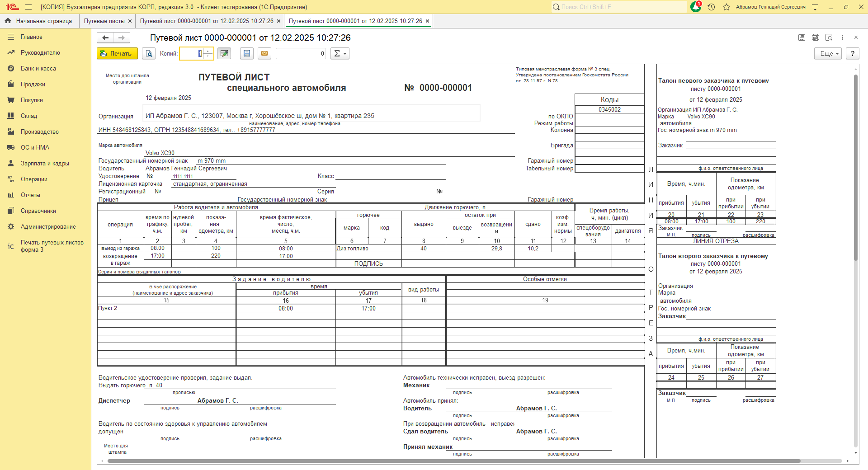Click the question mark help button

tap(852, 54)
